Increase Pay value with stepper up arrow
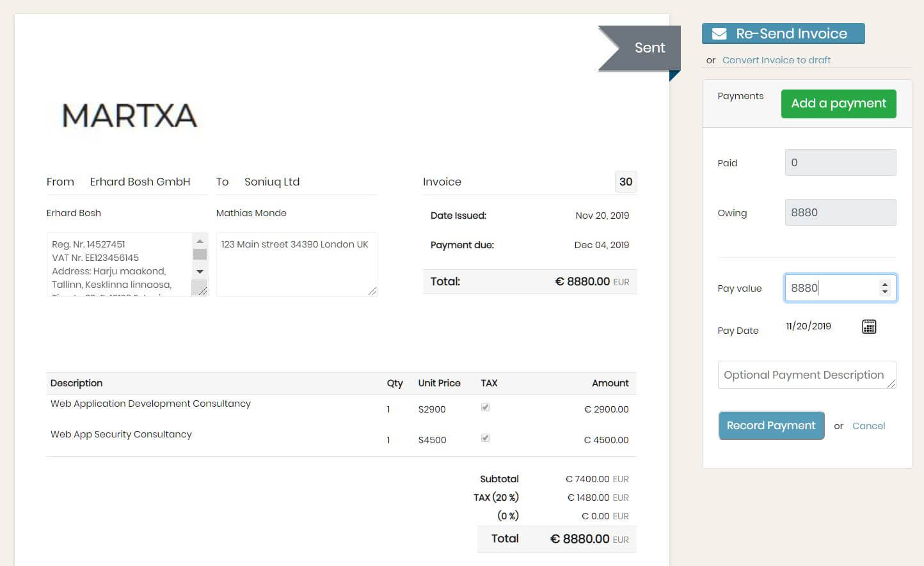This screenshot has height=566, width=924. [884, 284]
